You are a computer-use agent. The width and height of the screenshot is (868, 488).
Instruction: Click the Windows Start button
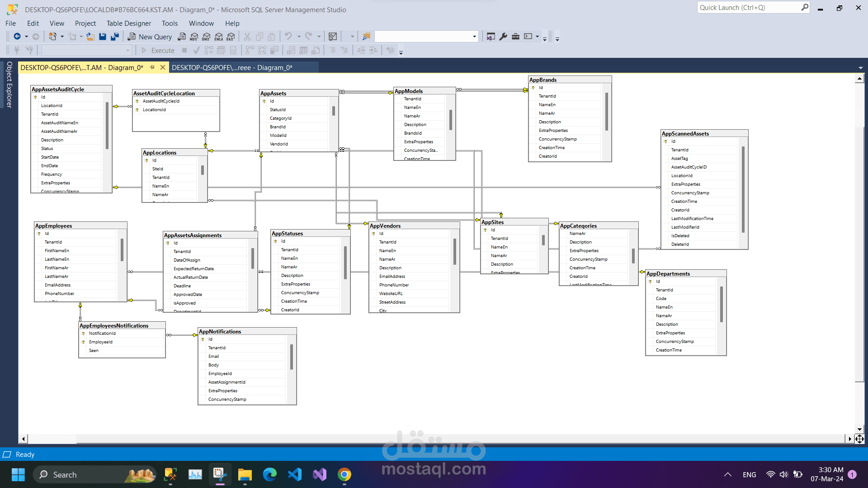point(18,474)
